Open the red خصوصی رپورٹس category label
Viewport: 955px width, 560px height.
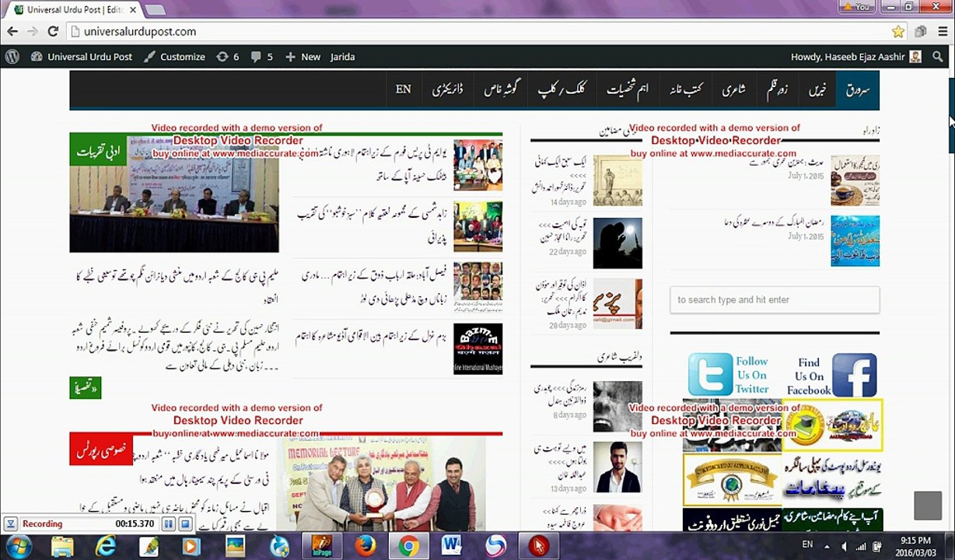(x=102, y=450)
